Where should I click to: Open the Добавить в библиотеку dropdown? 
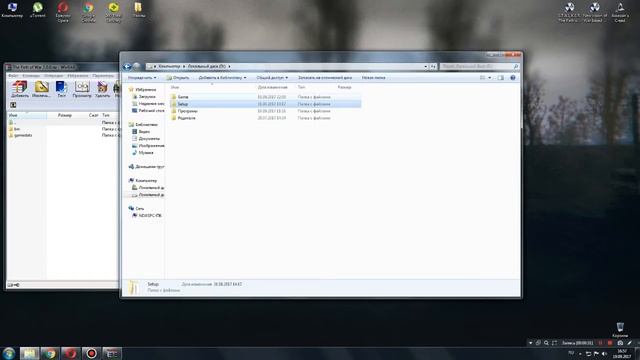click(x=222, y=78)
